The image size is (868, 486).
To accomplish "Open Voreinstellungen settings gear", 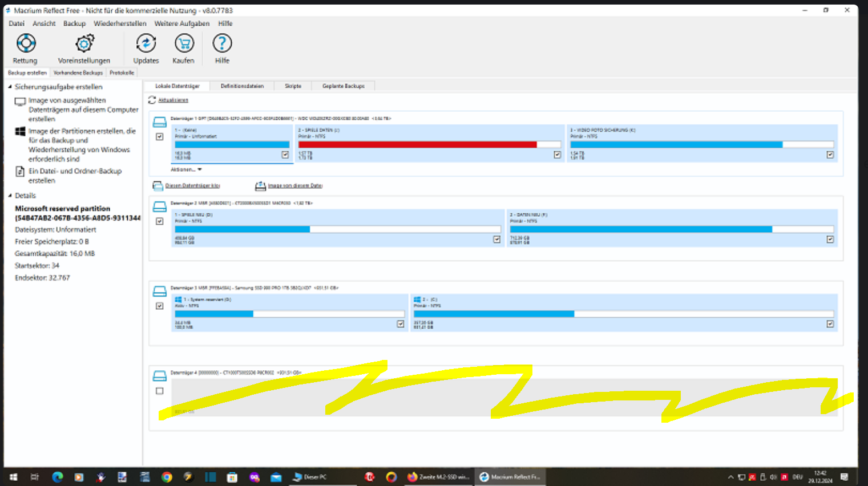I will (x=84, y=43).
